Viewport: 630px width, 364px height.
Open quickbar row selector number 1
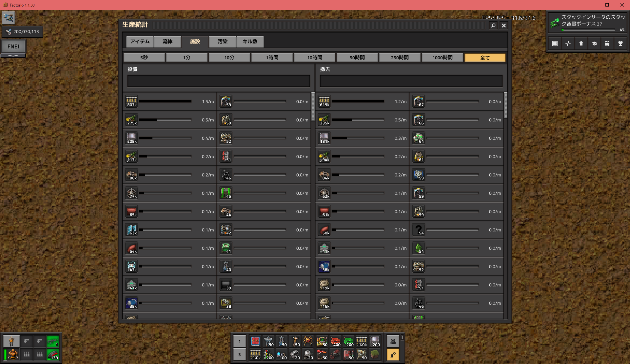240,341
